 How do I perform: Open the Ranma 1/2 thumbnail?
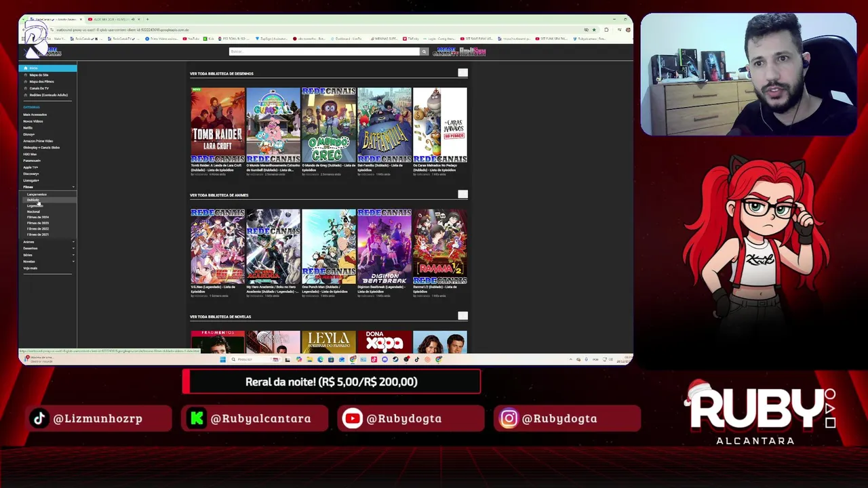tap(440, 247)
